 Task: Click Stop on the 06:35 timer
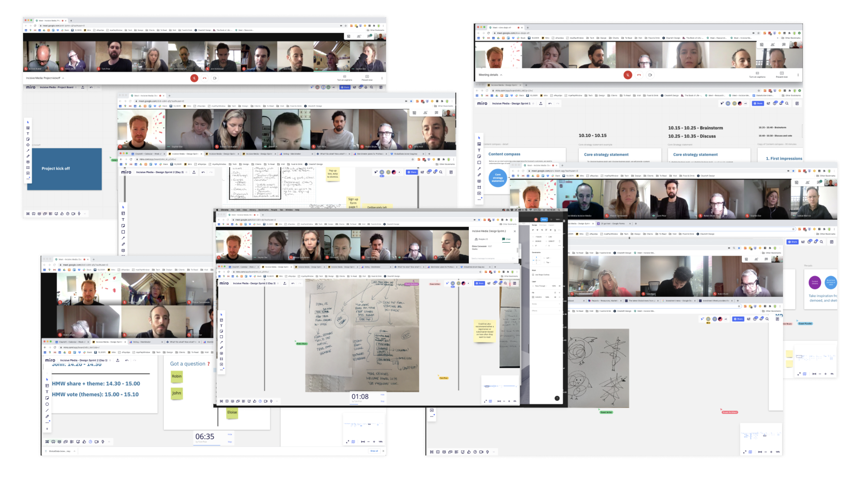coord(230,441)
